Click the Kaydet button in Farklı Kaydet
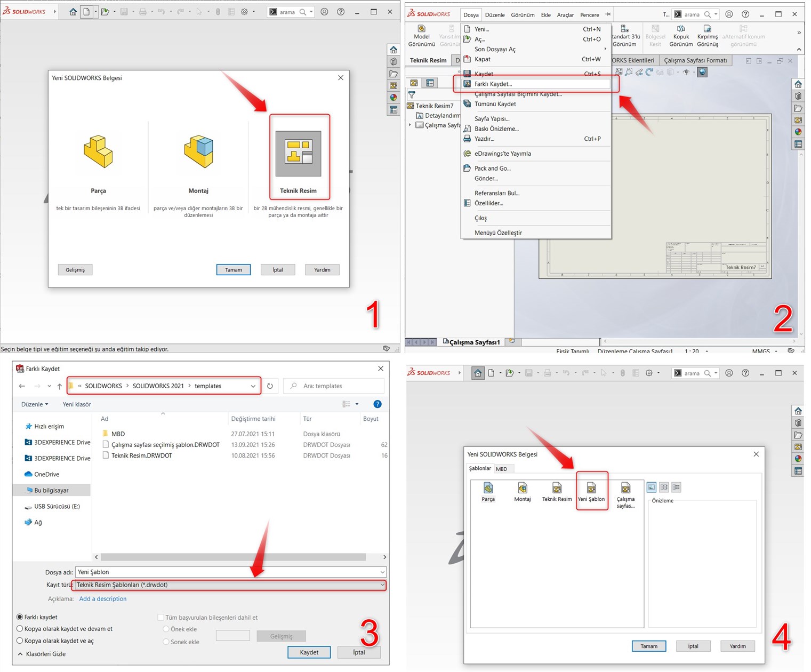This screenshot has height=672, width=811. (x=309, y=652)
